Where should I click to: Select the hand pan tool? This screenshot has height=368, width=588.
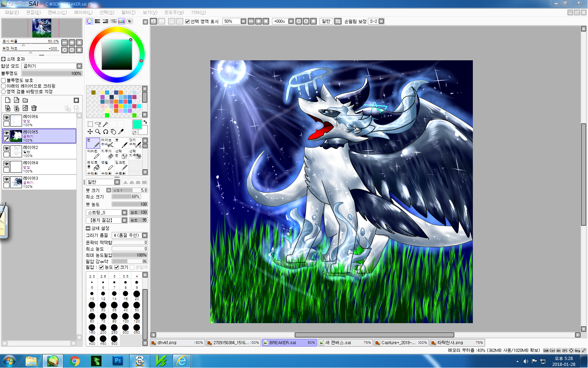click(x=113, y=132)
